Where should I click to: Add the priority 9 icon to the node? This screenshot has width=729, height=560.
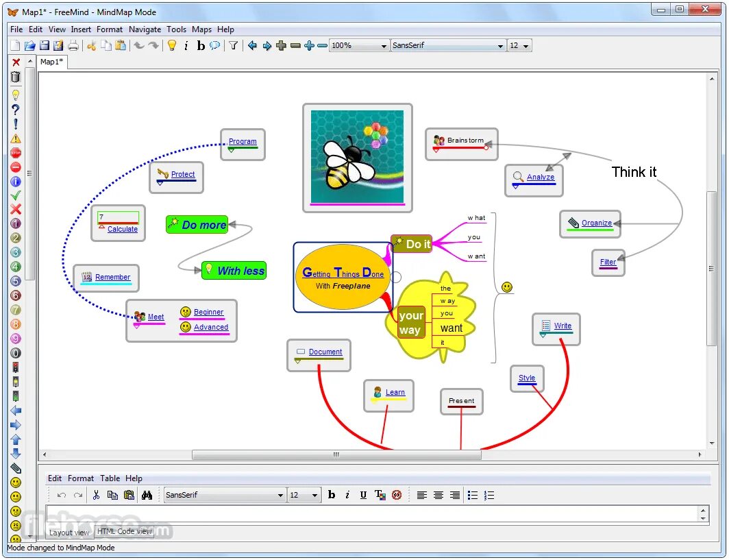pos(15,339)
